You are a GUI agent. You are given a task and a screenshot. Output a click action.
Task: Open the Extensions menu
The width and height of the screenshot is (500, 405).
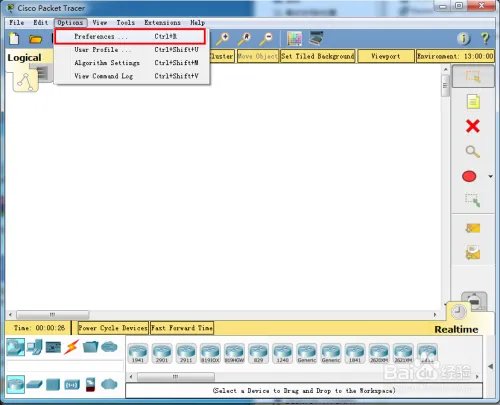point(162,23)
